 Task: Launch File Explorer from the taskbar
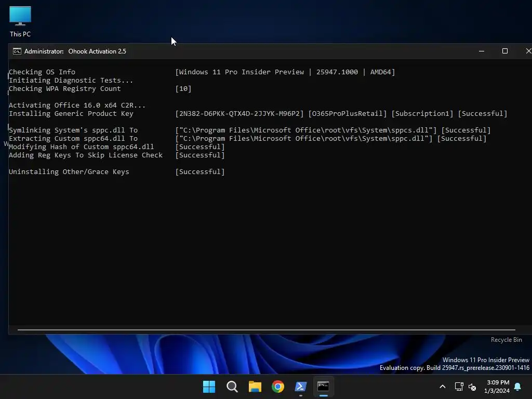click(x=255, y=387)
